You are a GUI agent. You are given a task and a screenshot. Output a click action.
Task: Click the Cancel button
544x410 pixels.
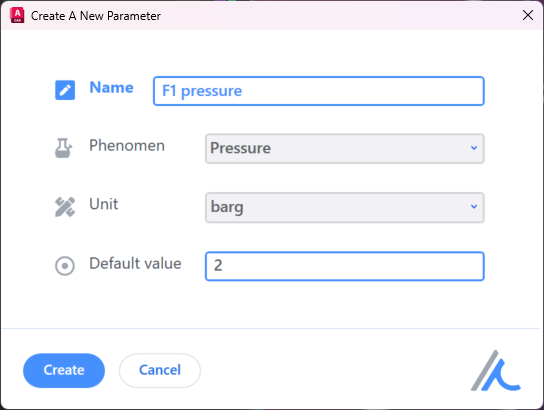click(160, 370)
